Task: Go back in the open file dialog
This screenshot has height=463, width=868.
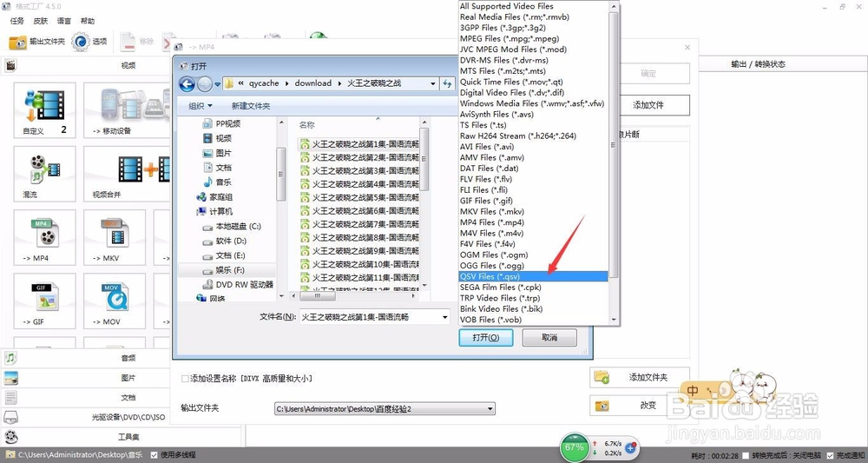Action: (187, 84)
